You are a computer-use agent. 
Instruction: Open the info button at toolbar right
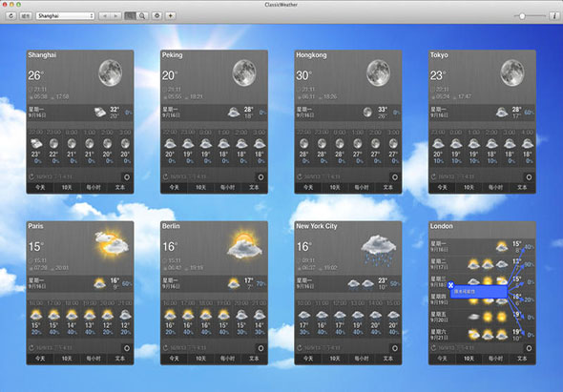click(x=554, y=16)
